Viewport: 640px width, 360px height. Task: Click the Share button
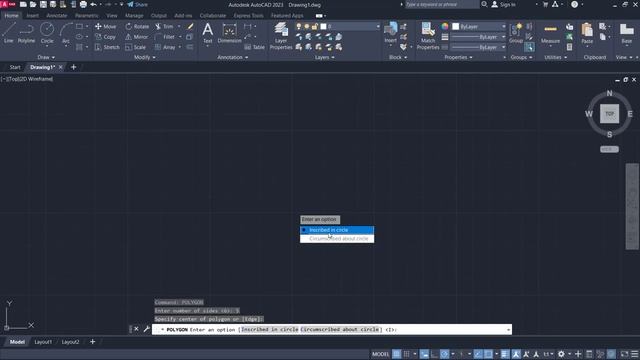click(137, 4)
